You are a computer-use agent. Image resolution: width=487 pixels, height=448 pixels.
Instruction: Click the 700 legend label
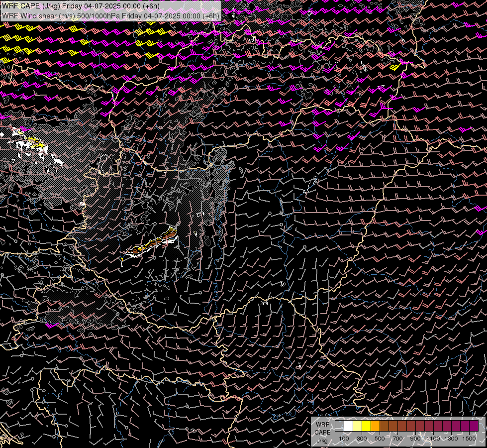click(x=397, y=439)
